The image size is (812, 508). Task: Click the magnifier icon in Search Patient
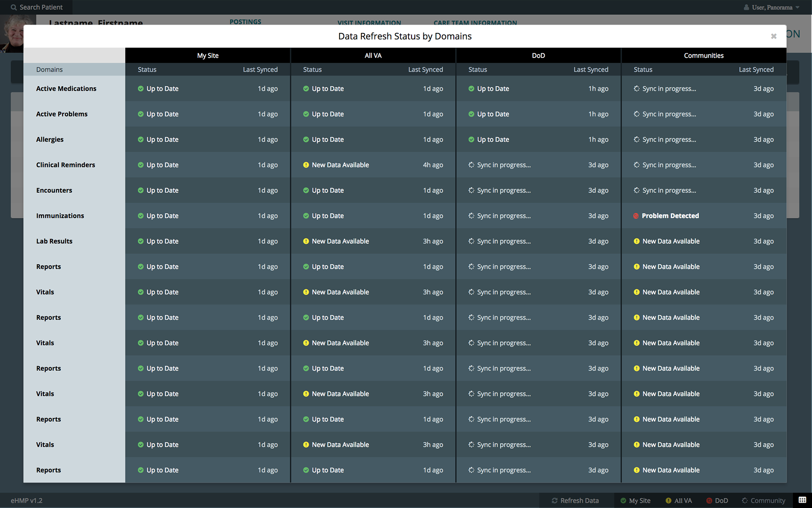coord(14,7)
